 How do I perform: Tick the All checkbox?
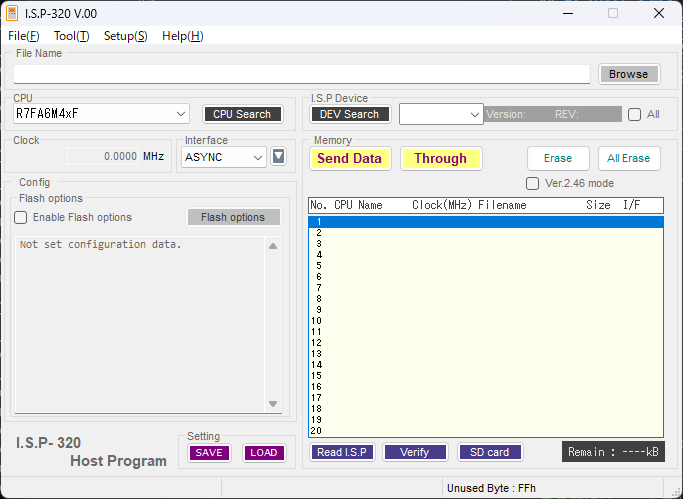pyautogui.click(x=634, y=114)
